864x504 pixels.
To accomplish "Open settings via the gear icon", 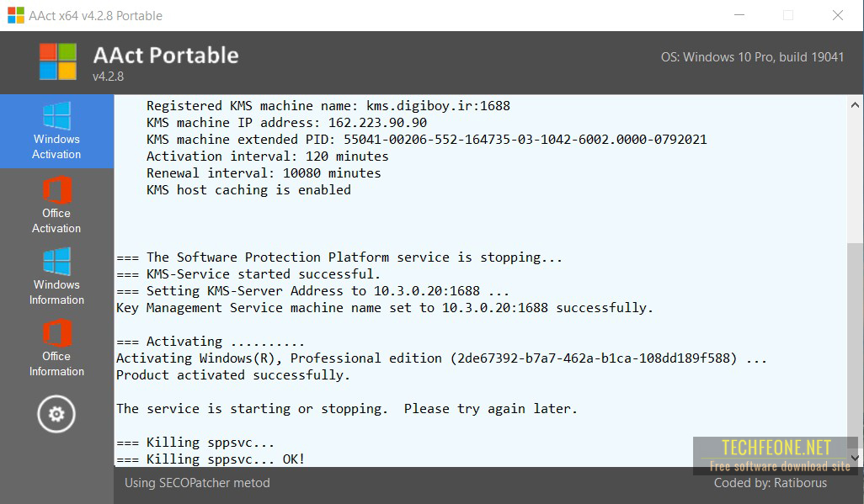I will (56, 414).
